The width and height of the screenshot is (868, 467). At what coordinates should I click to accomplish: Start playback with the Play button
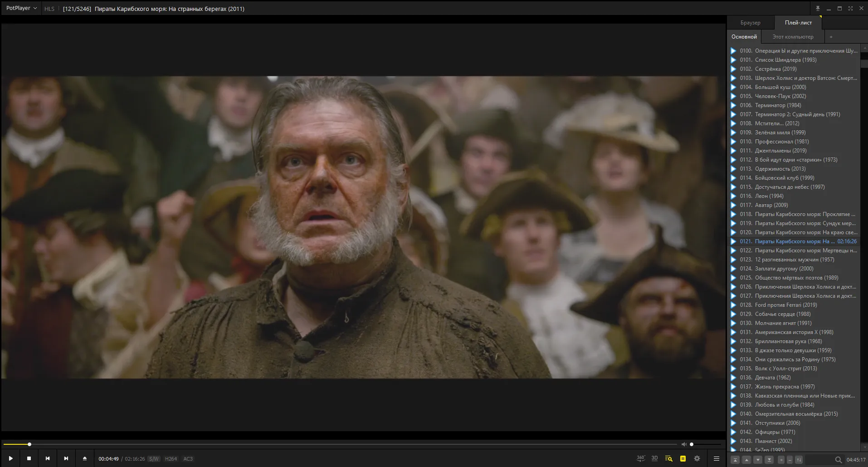(11, 459)
